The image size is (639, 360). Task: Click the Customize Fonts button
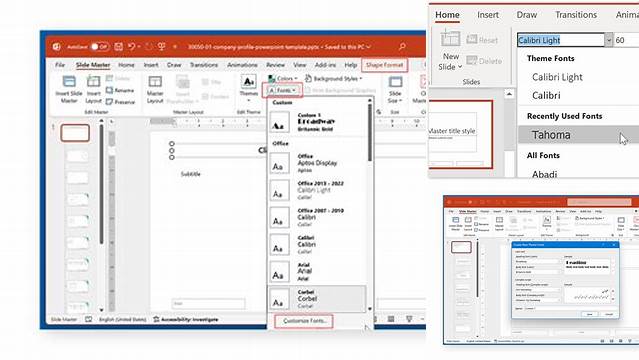304,321
